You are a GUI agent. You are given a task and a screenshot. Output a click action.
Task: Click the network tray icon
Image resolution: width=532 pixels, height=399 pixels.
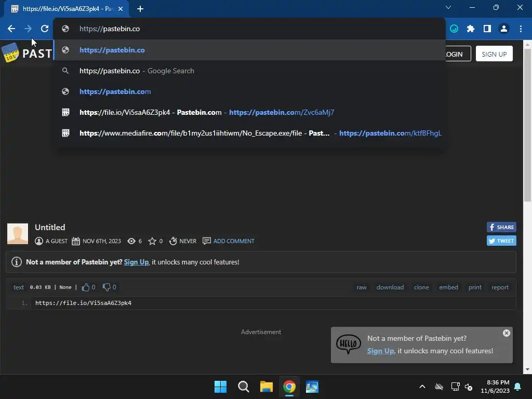point(455,387)
